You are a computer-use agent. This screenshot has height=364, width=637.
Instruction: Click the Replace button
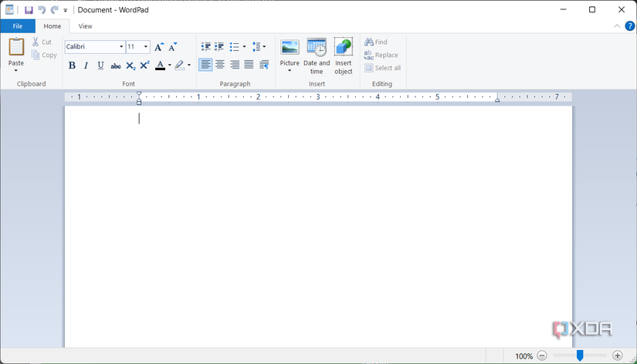coord(381,55)
